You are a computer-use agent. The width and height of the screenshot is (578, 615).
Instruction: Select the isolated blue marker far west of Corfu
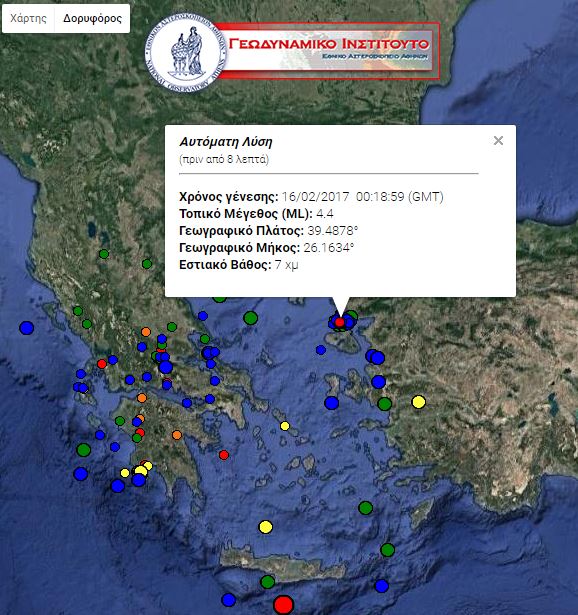(x=27, y=328)
